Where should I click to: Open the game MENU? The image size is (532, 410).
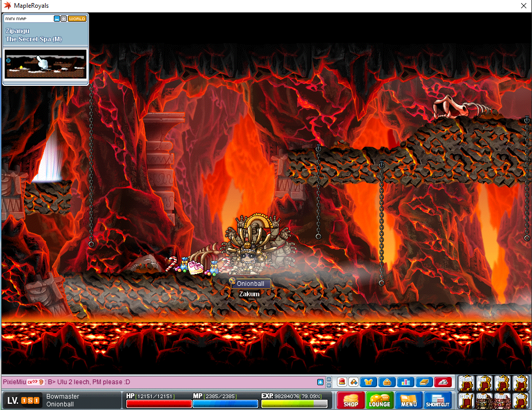(409, 400)
